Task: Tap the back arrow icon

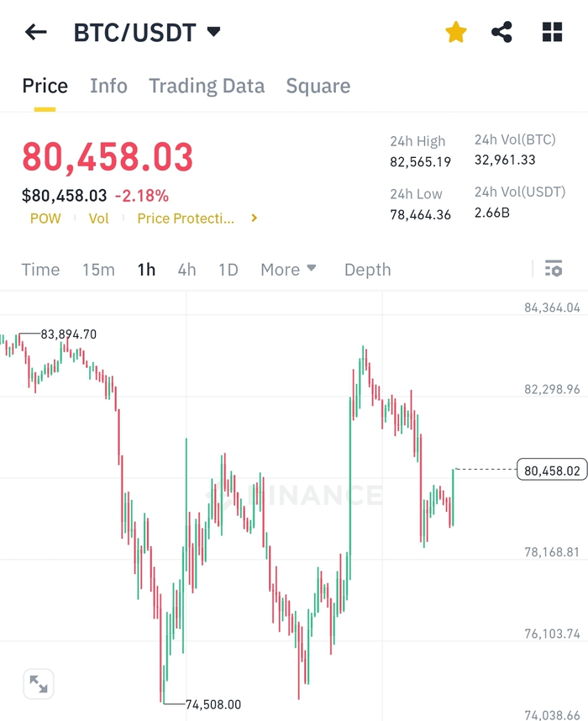Action: tap(36, 32)
